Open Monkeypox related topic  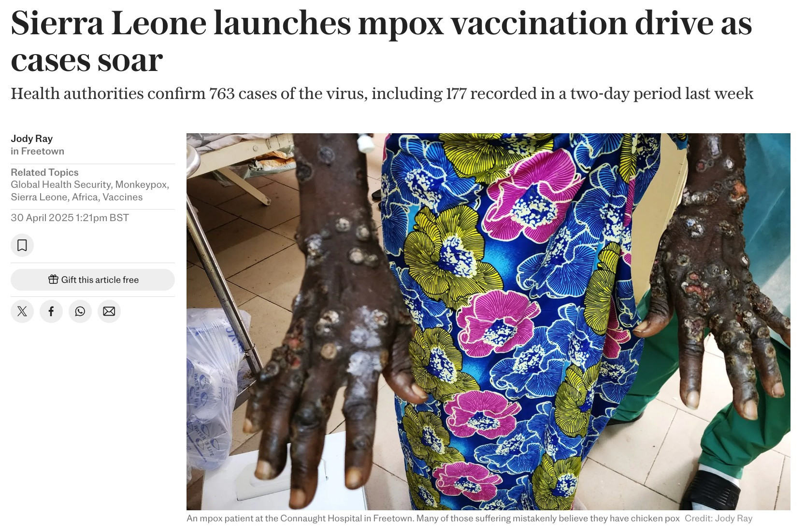(x=141, y=184)
